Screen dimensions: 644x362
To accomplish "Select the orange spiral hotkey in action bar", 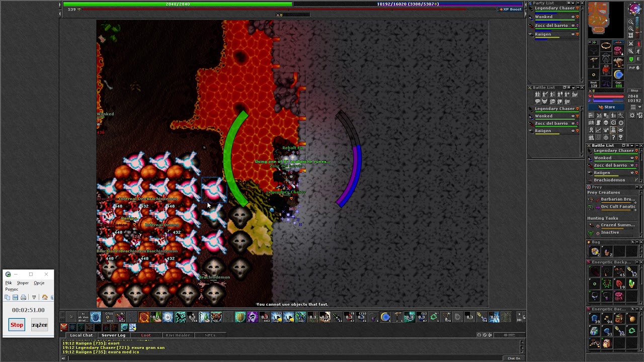I will (143, 317).
